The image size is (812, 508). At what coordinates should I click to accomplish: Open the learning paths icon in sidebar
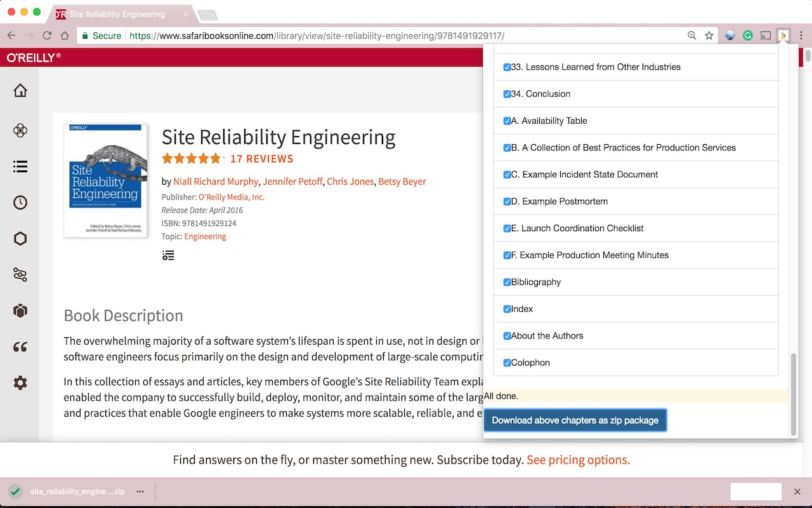click(x=20, y=275)
